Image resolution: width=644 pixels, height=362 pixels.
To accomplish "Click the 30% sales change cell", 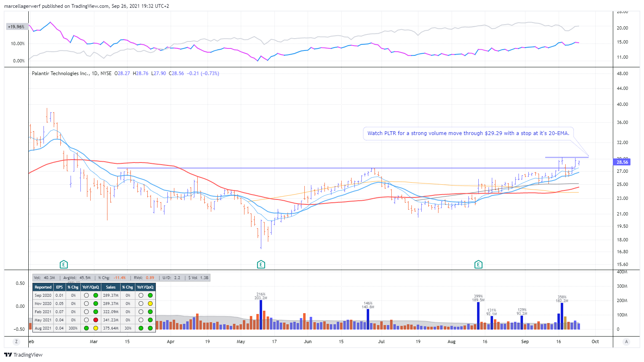I will pos(128,328).
